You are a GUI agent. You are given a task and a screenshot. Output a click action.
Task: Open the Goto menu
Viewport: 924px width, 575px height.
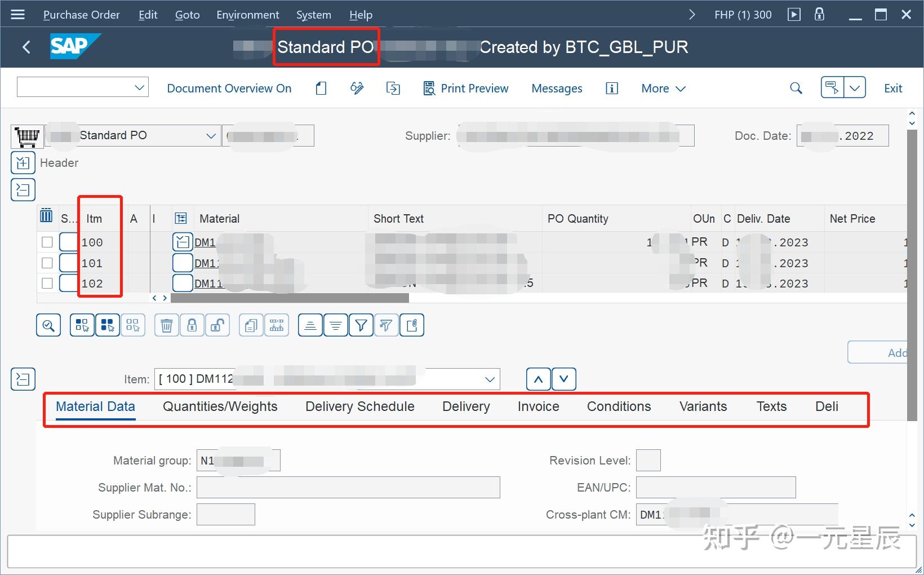coord(186,14)
